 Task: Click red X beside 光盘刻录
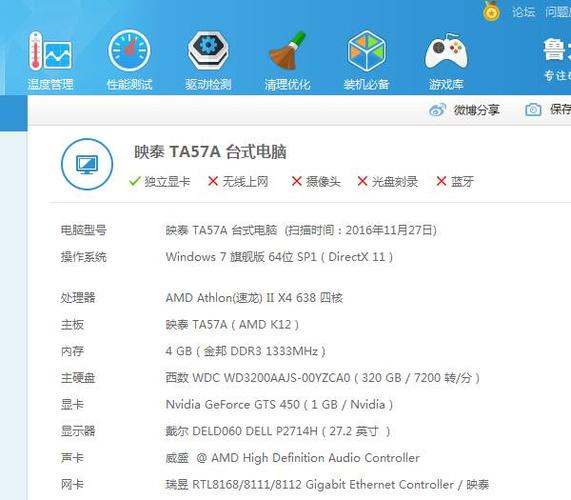362,181
